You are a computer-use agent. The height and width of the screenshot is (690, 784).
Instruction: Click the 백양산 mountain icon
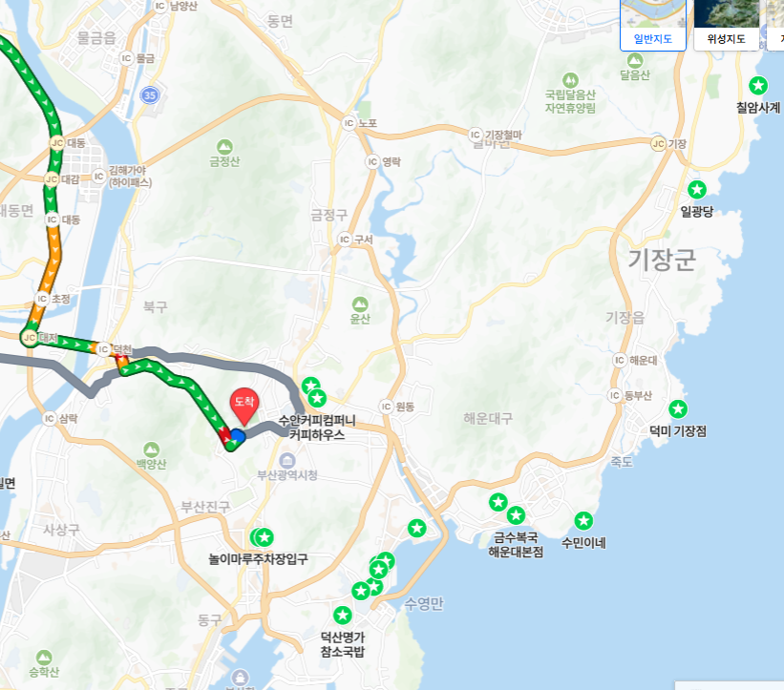[x=151, y=450]
